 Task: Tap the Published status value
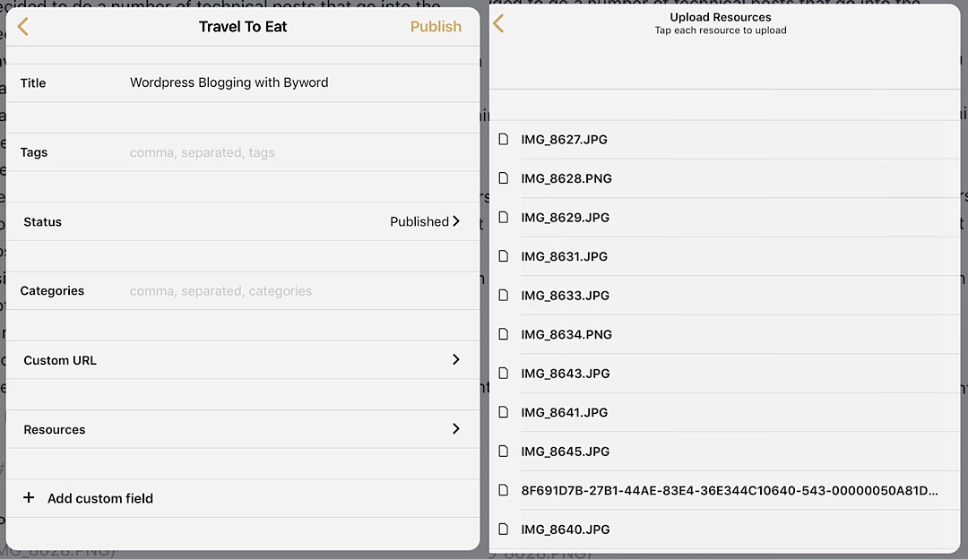tap(419, 221)
